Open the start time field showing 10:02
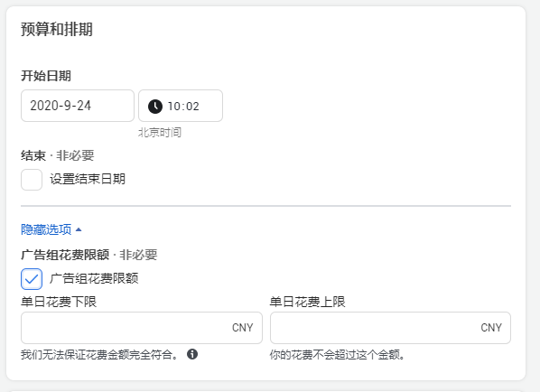The image size is (540, 392). coord(181,106)
